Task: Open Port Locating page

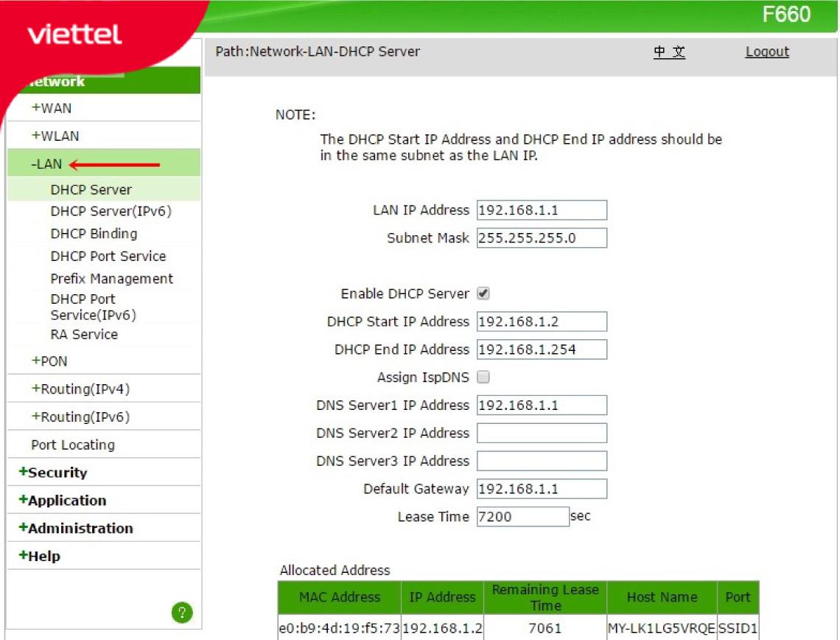Action: point(73,445)
